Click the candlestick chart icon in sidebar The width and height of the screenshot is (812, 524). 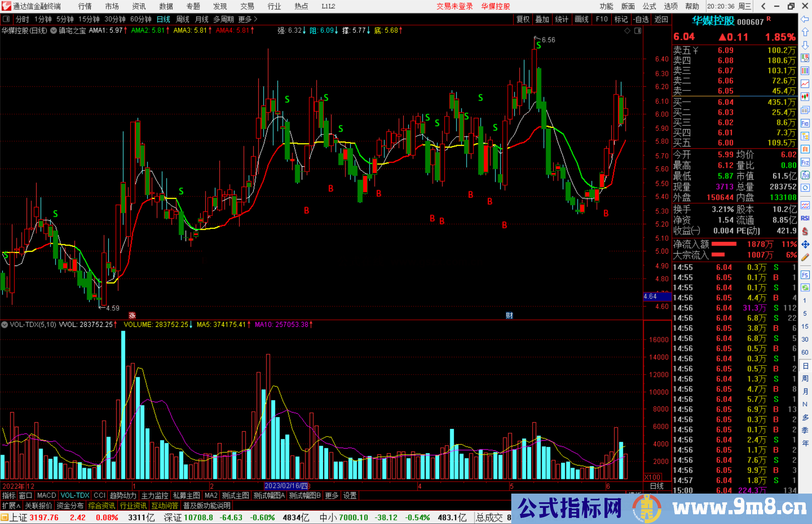point(805,97)
